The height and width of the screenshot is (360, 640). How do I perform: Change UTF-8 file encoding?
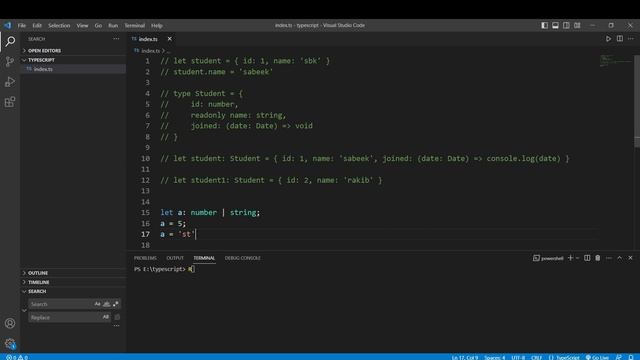point(518,357)
